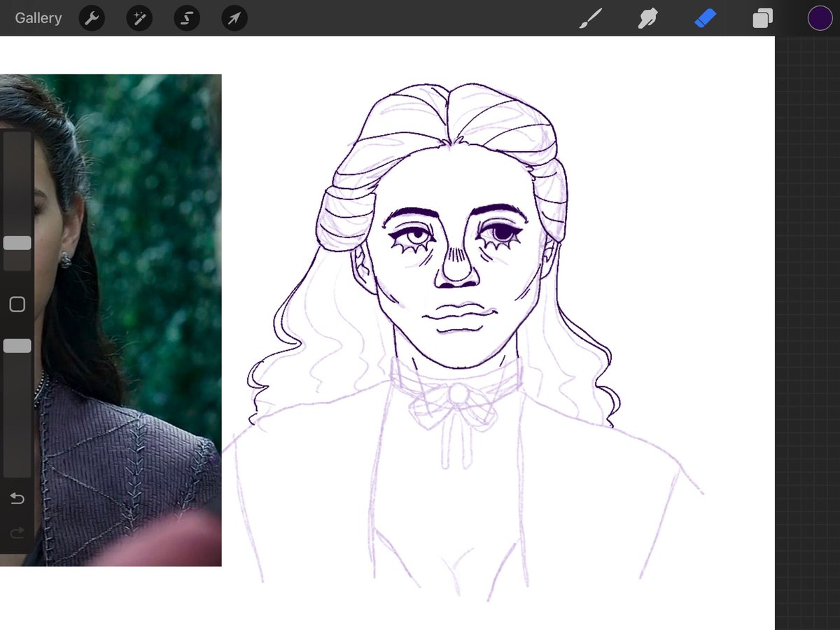Select the Smudge tool
The height and width of the screenshot is (630, 840).
click(x=647, y=18)
